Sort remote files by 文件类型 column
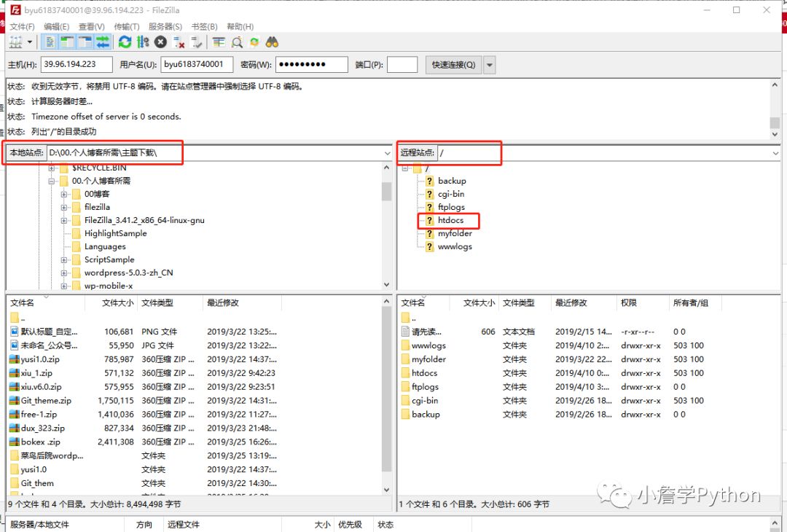787x532 pixels. (523, 302)
